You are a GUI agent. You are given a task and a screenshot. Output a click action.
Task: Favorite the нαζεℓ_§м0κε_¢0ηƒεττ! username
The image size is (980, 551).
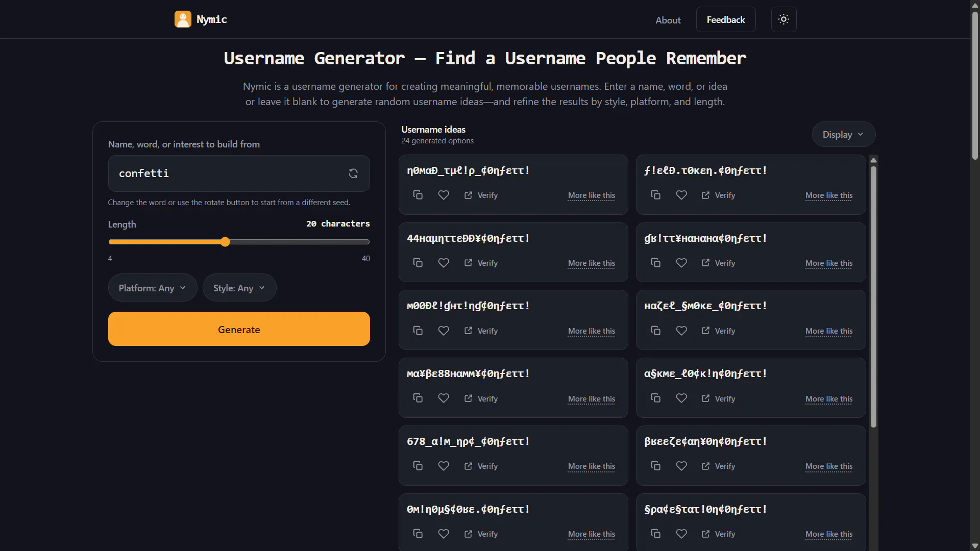681,331
